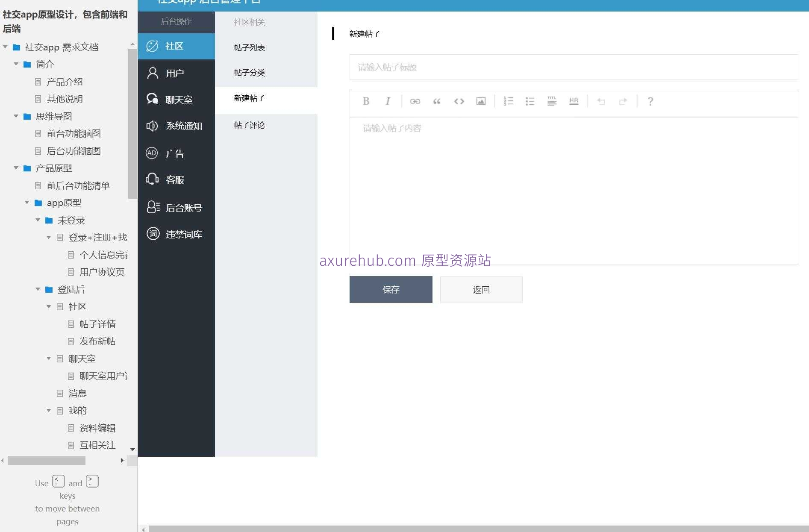Collapse the 社交app 需求文档 folder
This screenshot has width=809, height=532.
click(x=5, y=47)
